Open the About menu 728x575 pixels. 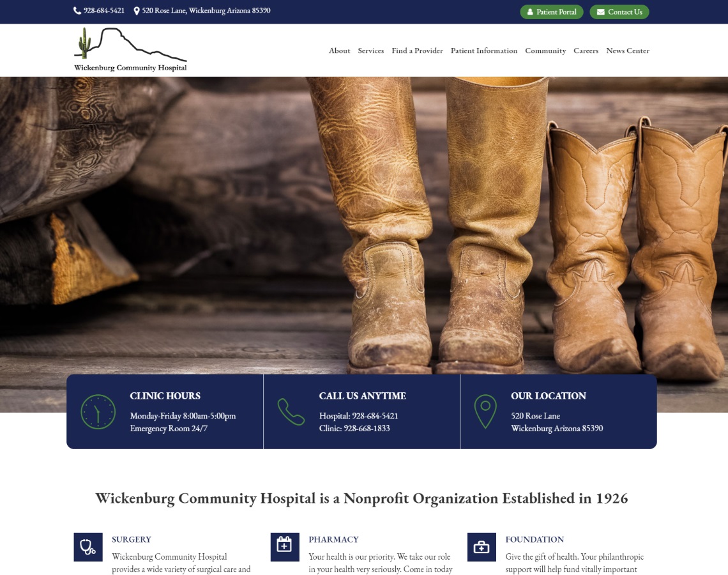(x=339, y=50)
